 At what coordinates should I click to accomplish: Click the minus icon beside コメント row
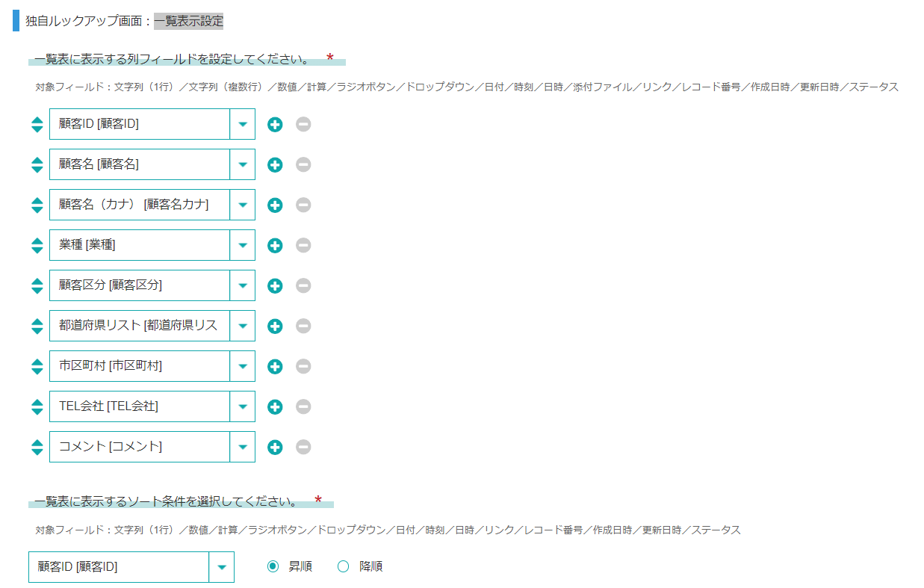(x=303, y=447)
